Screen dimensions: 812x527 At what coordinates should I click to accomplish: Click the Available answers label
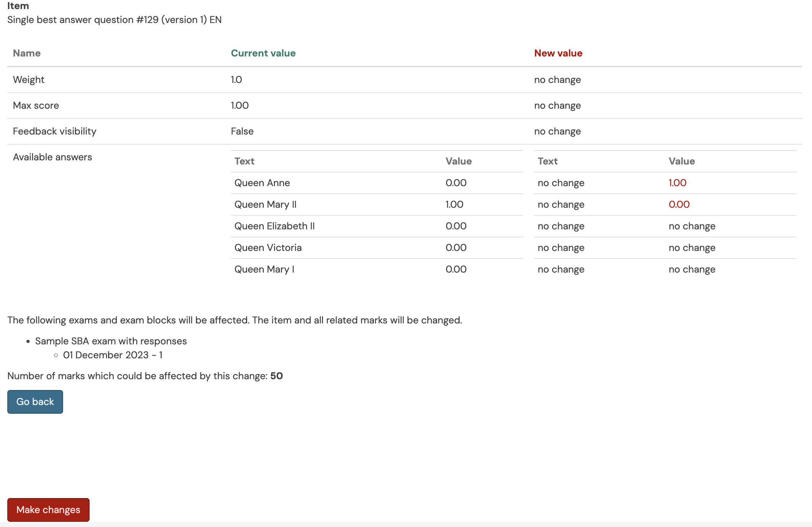[x=53, y=157]
